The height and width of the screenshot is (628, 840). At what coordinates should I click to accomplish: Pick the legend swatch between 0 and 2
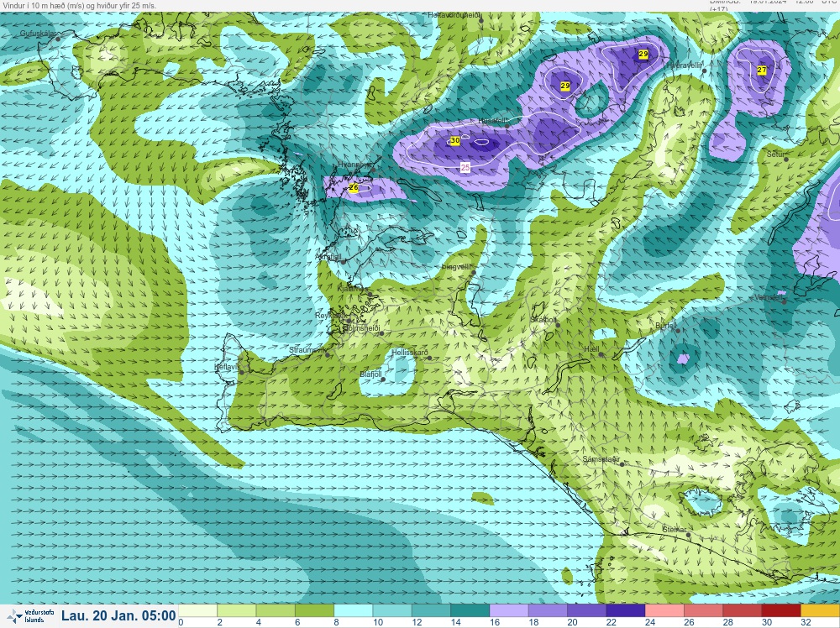pyautogui.click(x=197, y=611)
